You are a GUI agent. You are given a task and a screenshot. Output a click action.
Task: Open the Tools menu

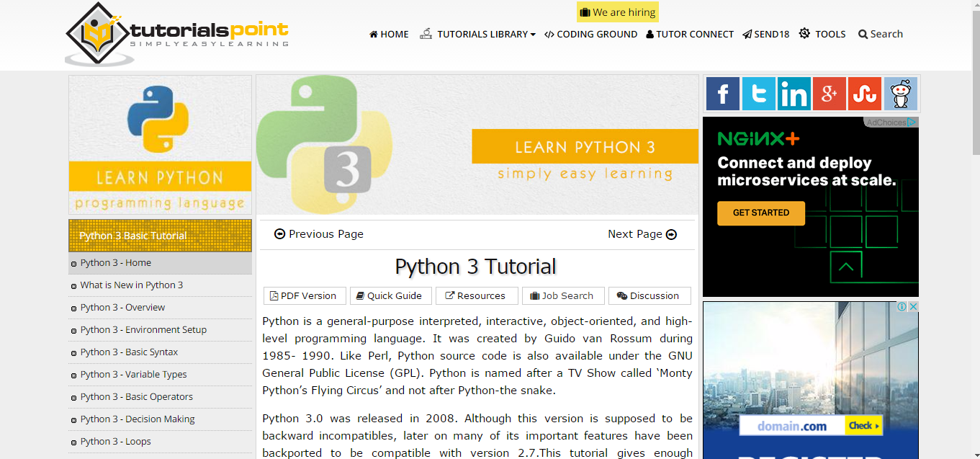tap(822, 34)
